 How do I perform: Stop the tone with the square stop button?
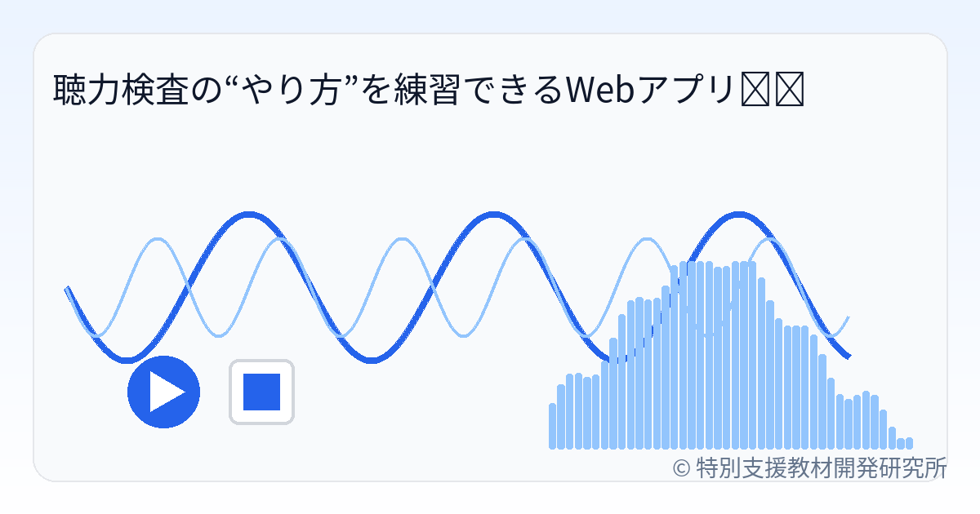click(261, 392)
